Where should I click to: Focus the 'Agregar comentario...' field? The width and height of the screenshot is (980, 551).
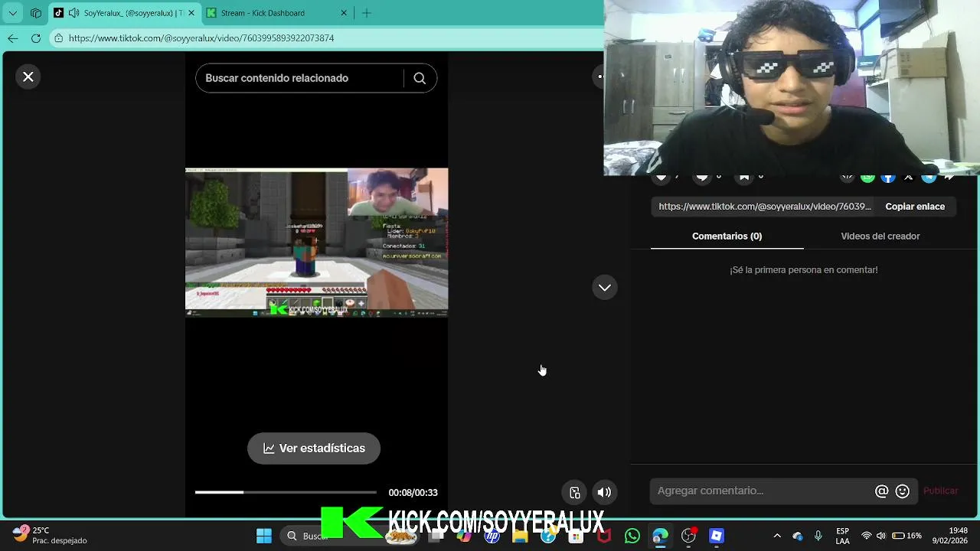762,491
